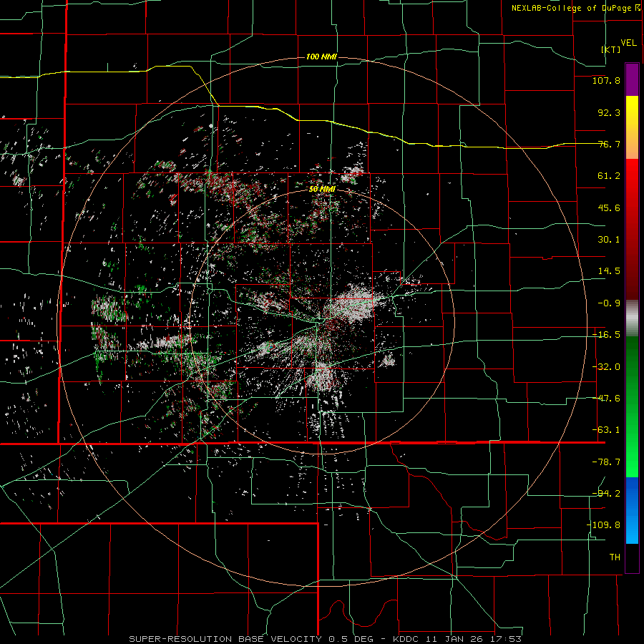The width and height of the screenshot is (644, 644).
Task: Click the 61.2 legend value
Action: coord(609,176)
